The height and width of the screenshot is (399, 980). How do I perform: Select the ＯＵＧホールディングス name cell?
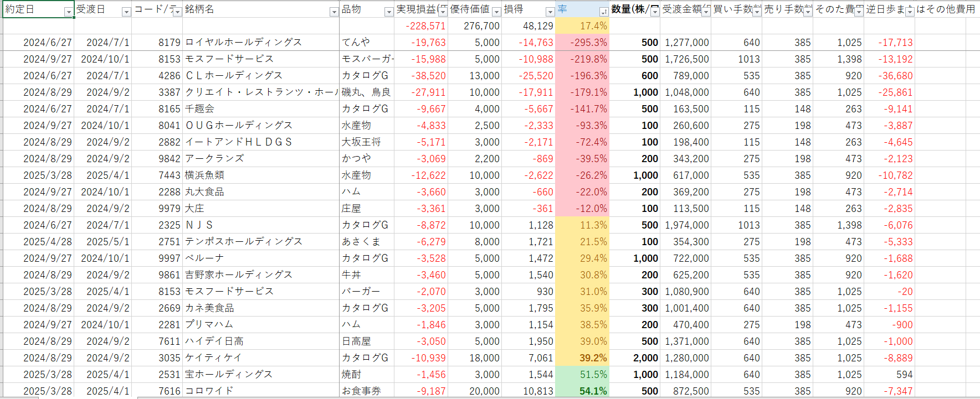(261, 126)
